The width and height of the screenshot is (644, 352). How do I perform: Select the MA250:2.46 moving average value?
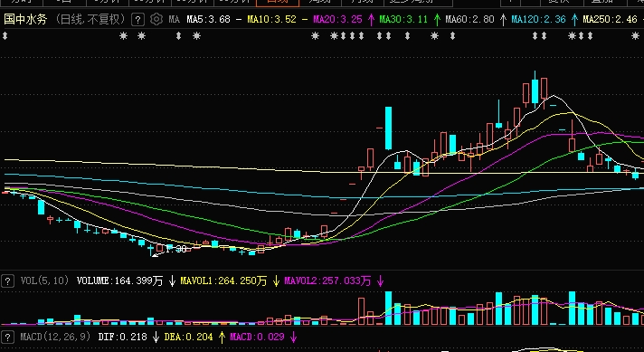pos(611,19)
